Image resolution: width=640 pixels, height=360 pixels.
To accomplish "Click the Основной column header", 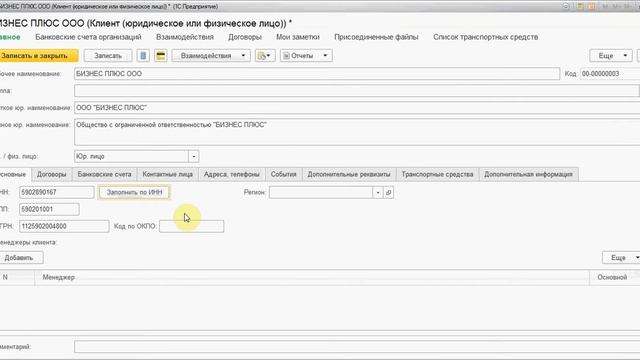I will (615, 277).
